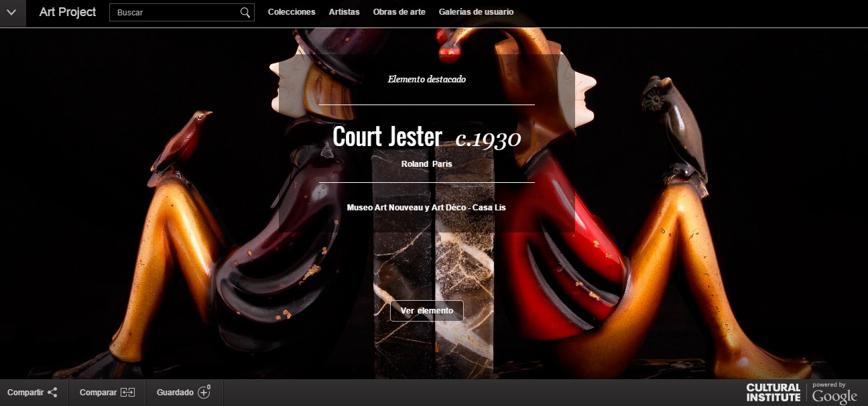868x406 pixels.
Task: Click the magnifying glass search icon
Action: [x=246, y=13]
